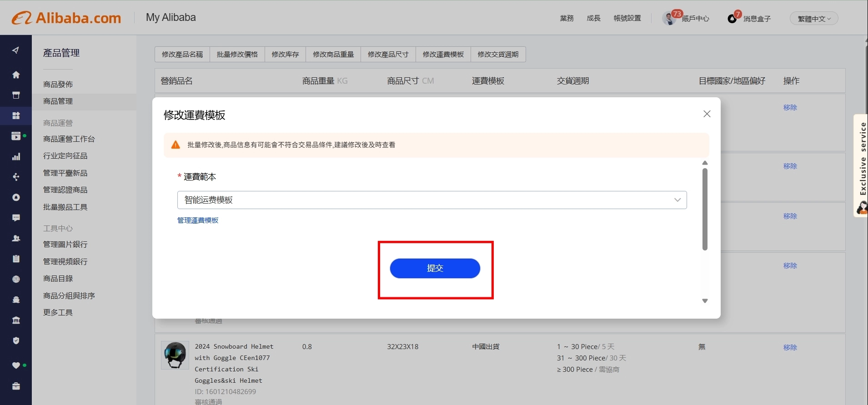Select the 批量修改價格 tab
The width and height of the screenshot is (868, 405).
pos(237,54)
